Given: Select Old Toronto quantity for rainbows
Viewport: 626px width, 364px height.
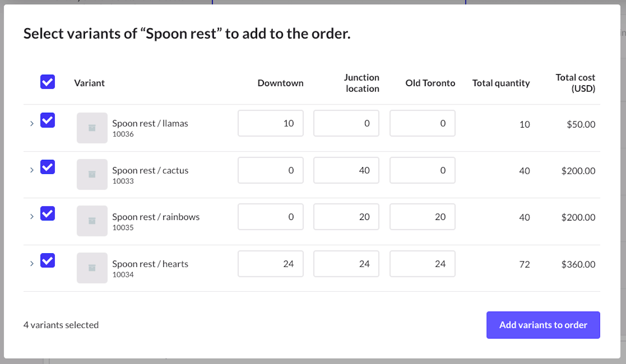Looking at the screenshot, I should click(422, 217).
